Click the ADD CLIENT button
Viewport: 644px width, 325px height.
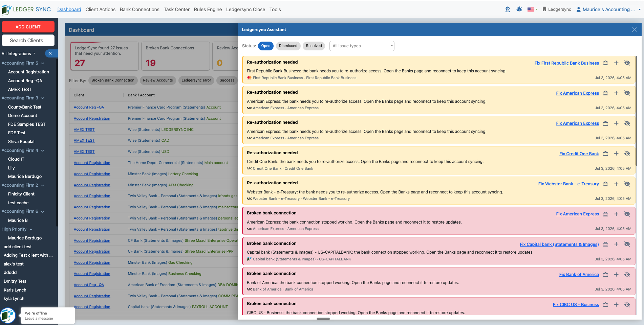click(28, 27)
